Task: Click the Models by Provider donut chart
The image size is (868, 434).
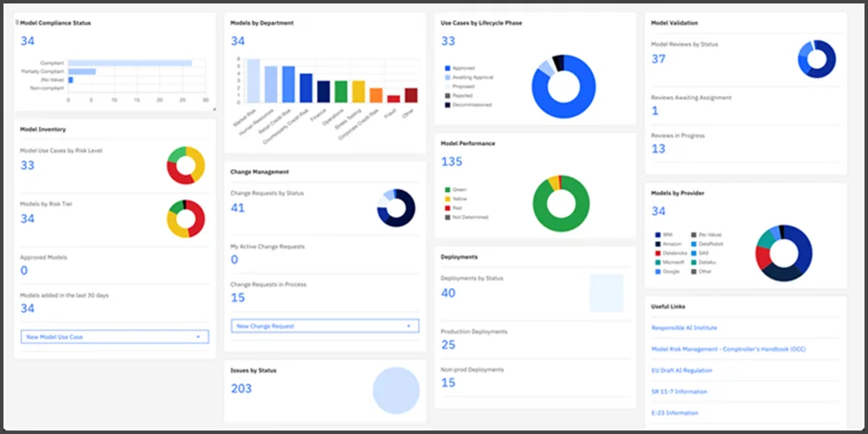Action: coord(783,253)
